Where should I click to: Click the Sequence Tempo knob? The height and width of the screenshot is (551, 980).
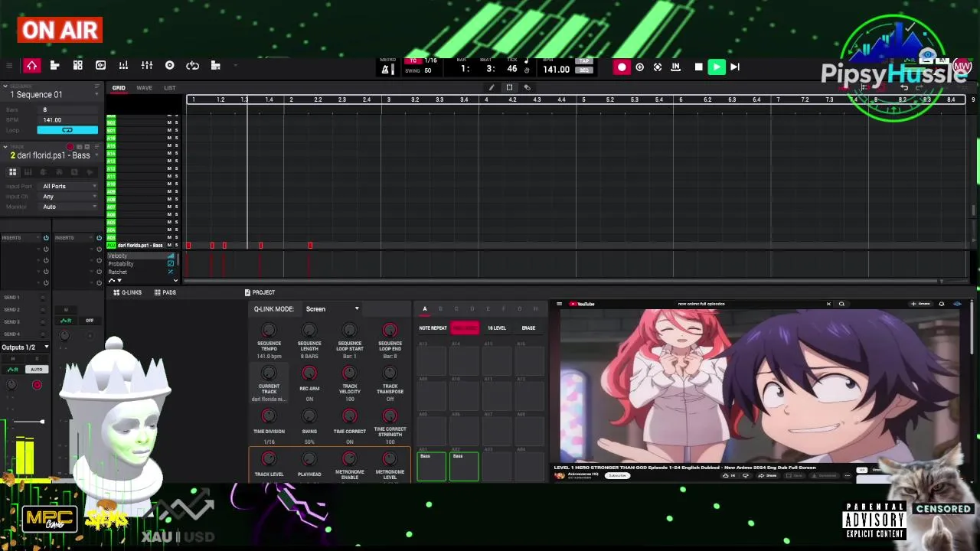tap(269, 331)
